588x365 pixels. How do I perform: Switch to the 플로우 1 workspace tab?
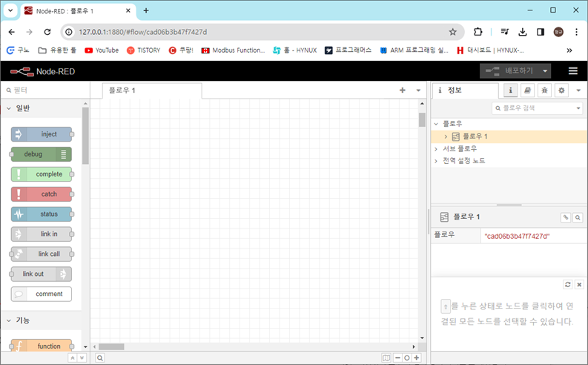(x=152, y=91)
